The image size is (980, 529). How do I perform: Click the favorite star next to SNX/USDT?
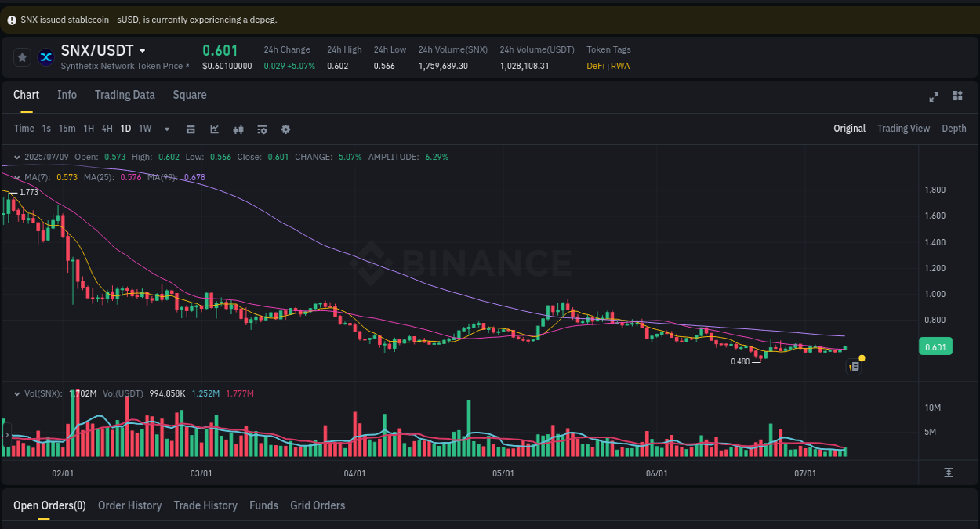coord(21,56)
